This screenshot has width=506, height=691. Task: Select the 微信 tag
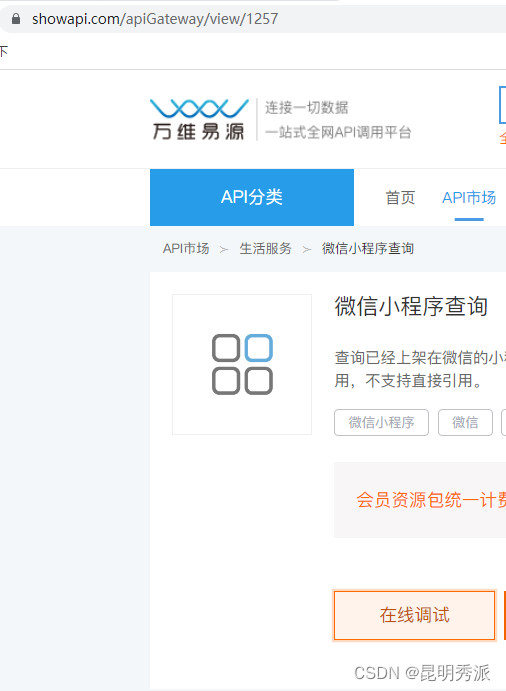(465, 422)
